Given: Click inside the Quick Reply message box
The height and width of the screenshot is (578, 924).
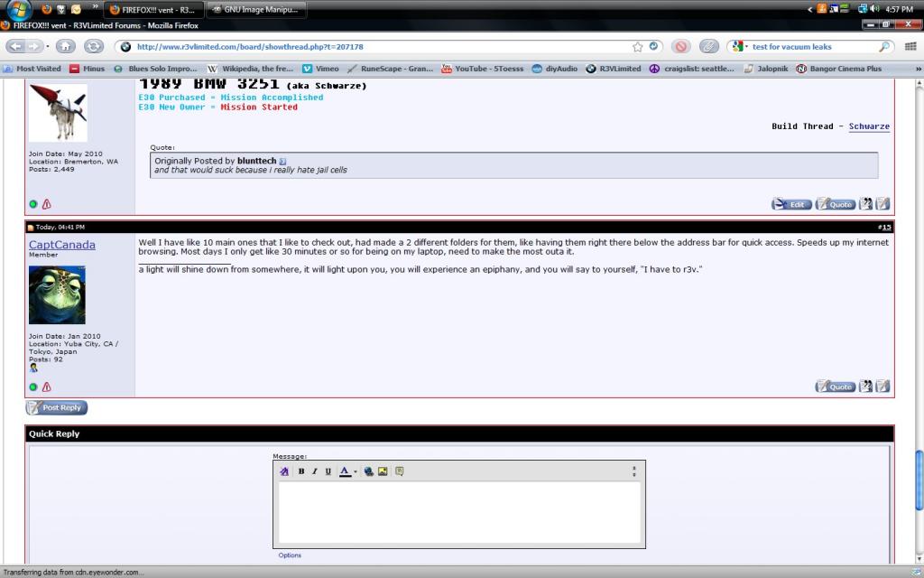Looking at the screenshot, I should (x=459, y=512).
